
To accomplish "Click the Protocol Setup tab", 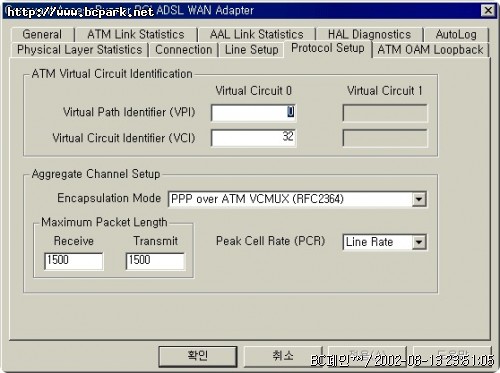I will pyautogui.click(x=328, y=48).
